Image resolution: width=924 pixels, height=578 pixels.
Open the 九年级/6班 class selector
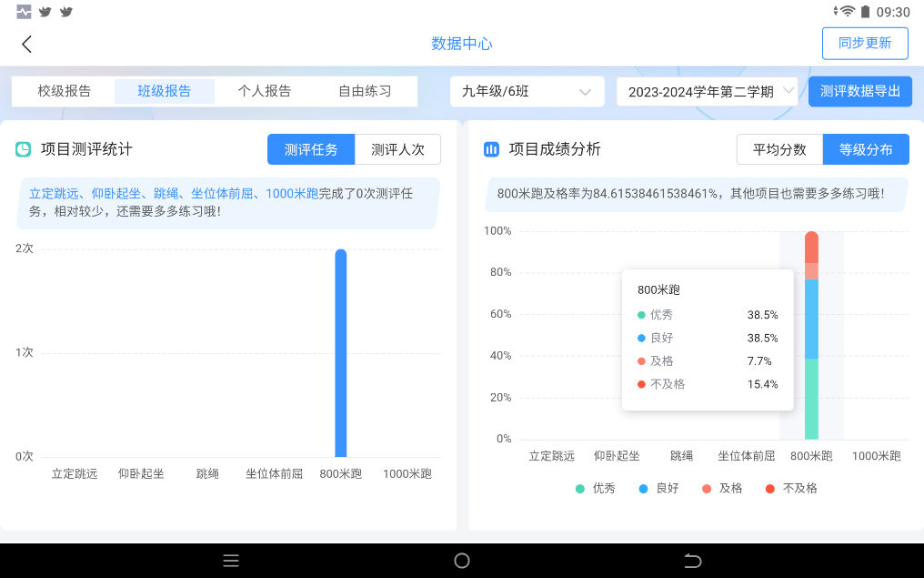[x=527, y=91]
